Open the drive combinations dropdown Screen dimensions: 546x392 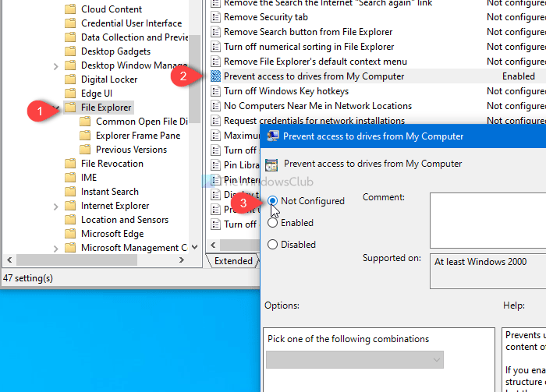pos(355,360)
